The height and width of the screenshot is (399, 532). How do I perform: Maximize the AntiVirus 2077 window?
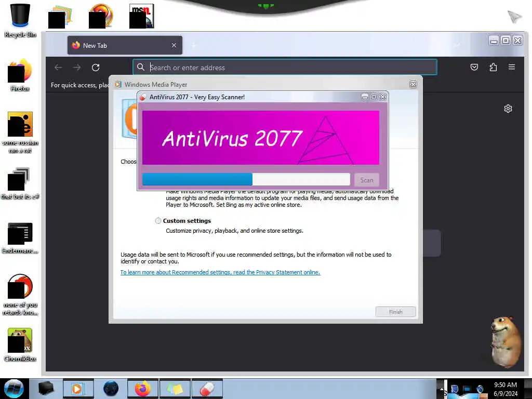click(374, 97)
